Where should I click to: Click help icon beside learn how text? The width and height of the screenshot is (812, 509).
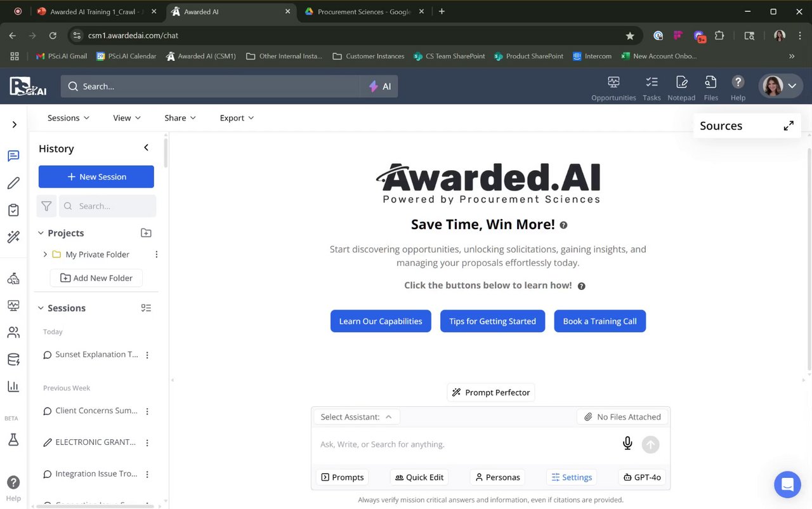(581, 286)
